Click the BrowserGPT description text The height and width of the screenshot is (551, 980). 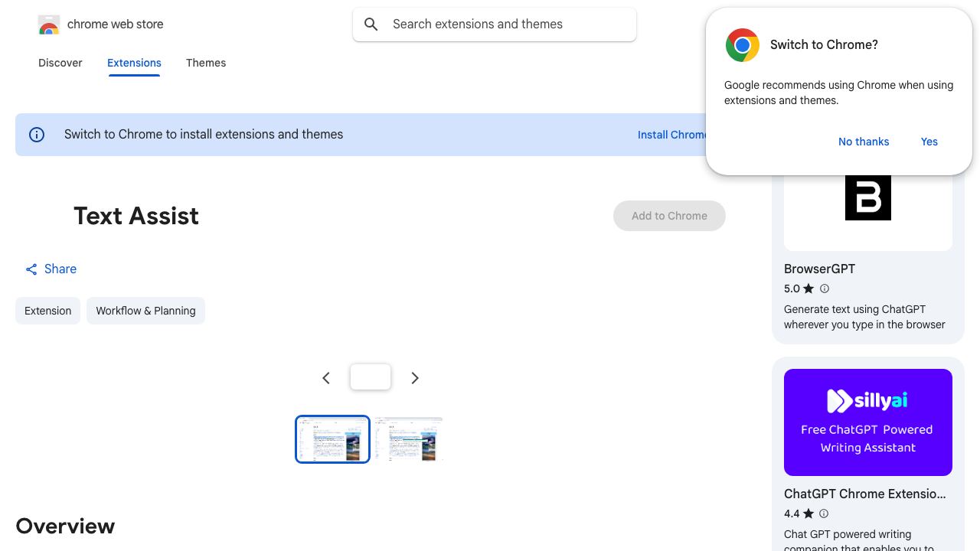pos(864,317)
